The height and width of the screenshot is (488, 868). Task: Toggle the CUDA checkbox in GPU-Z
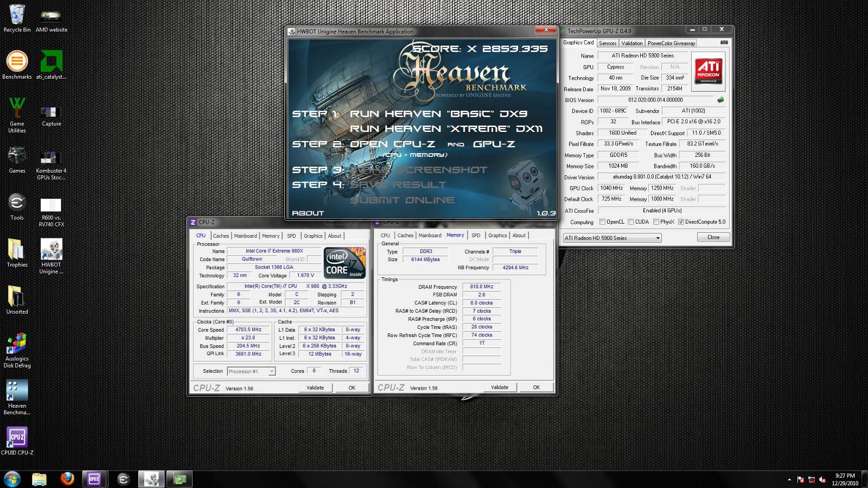coord(631,221)
